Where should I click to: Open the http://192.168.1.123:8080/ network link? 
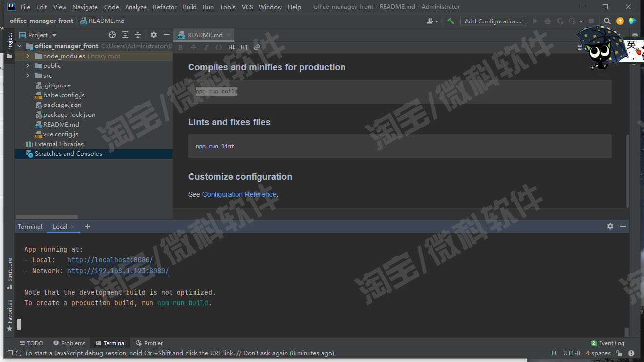118,271
